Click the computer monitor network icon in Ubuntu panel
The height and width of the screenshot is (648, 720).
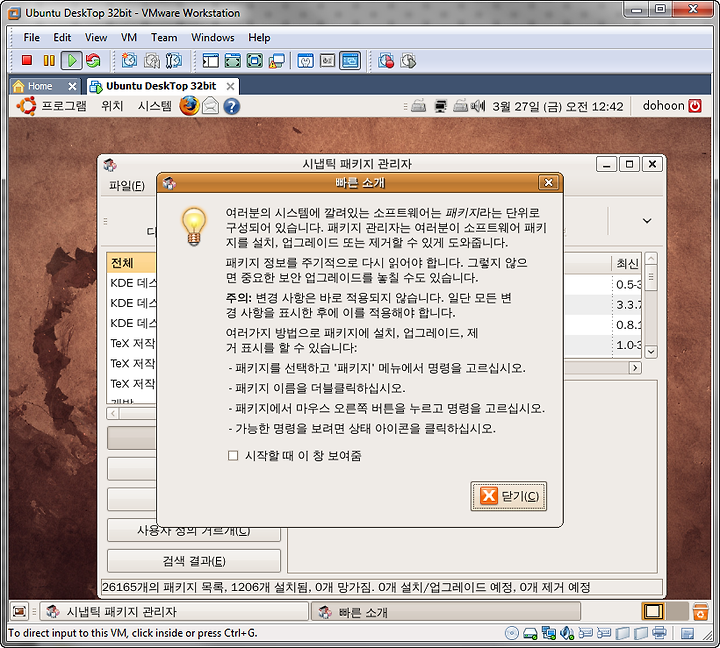point(441,106)
